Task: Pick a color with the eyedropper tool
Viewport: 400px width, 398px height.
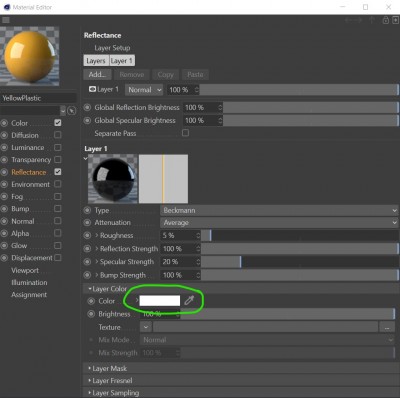Action: coord(189,300)
